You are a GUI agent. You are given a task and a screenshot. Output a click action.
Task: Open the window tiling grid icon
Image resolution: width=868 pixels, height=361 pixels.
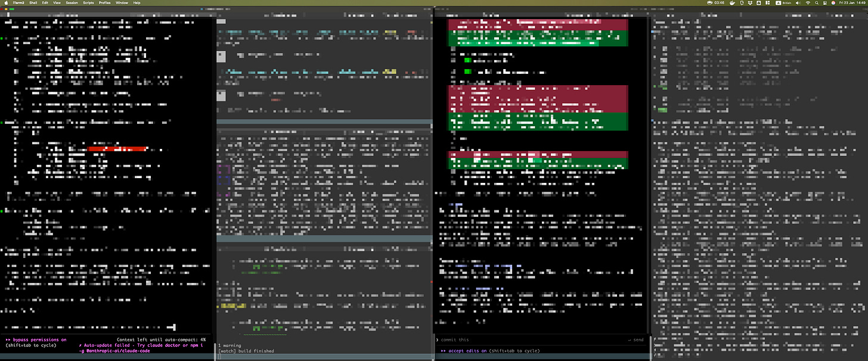767,2
